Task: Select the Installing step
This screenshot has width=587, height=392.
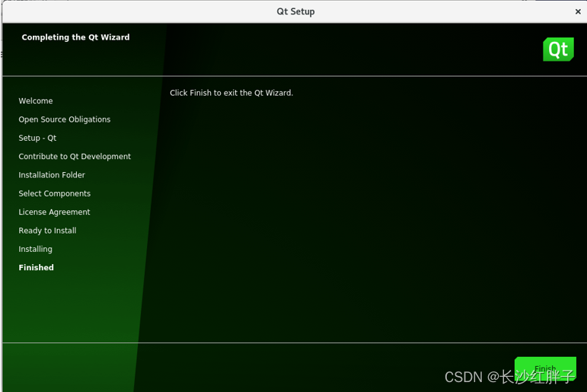Action: coord(35,249)
